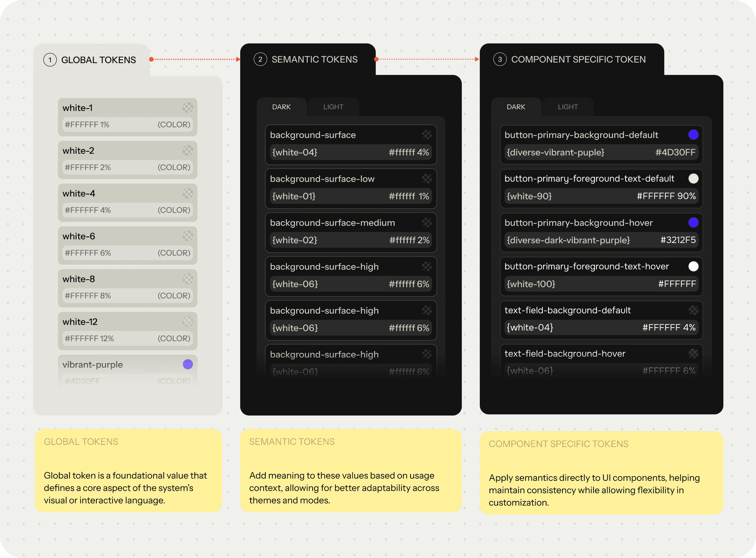The image size is (756, 558).
Task: Click the checker icon on background-surface row
Action: coord(427,135)
